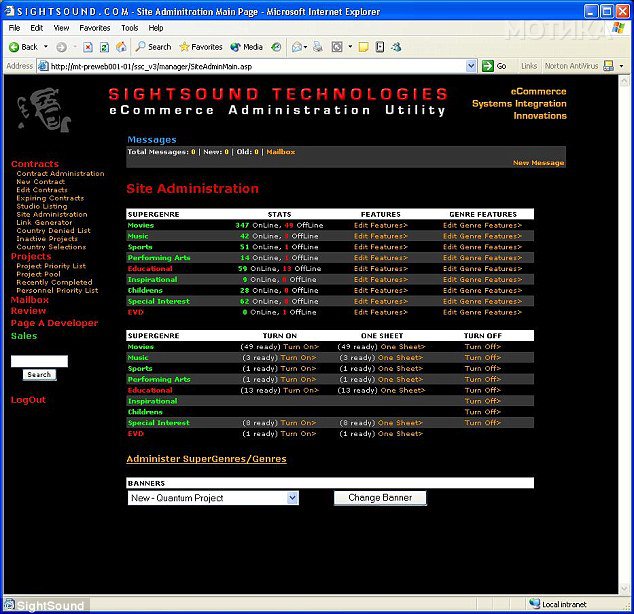This screenshot has width=634, height=614.
Task: Open Expiring Contracts in sidebar
Action: pos(50,198)
